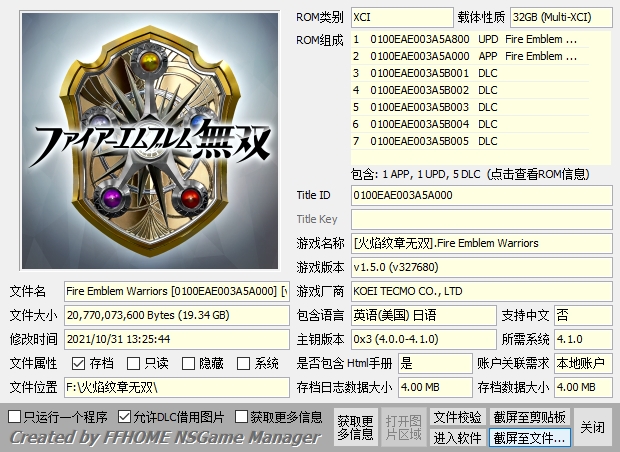Screen dimensions: 620x452
Task: Click the Title ID field
Action: pyautogui.click(x=481, y=195)
